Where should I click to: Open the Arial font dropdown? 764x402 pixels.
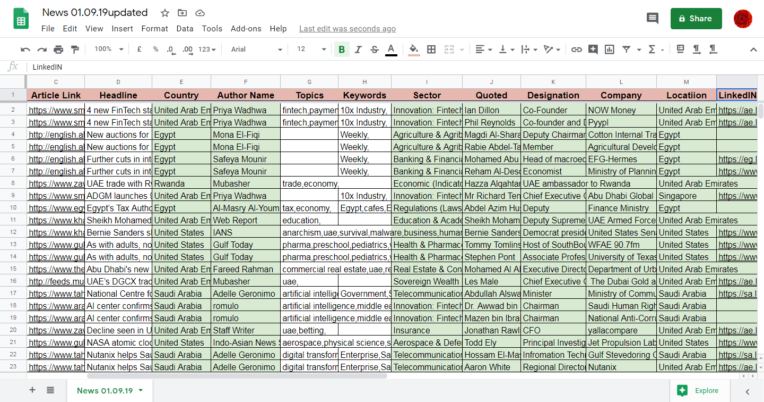(256, 49)
